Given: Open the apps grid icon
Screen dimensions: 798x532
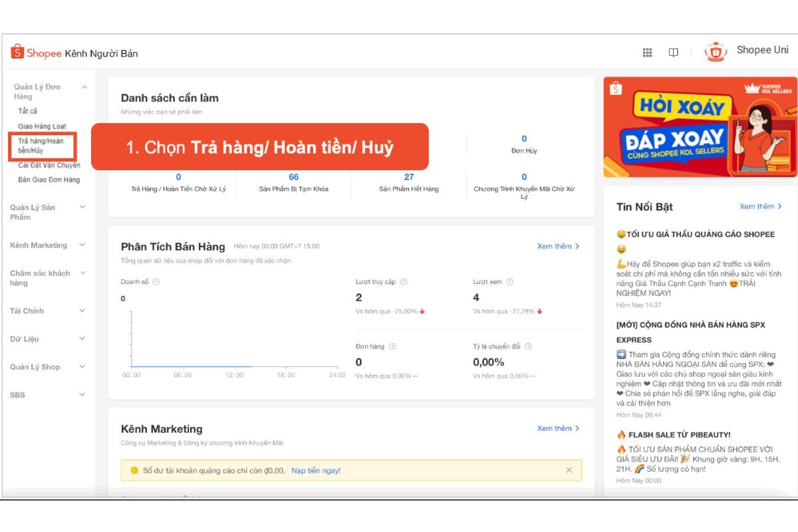Looking at the screenshot, I should (647, 53).
